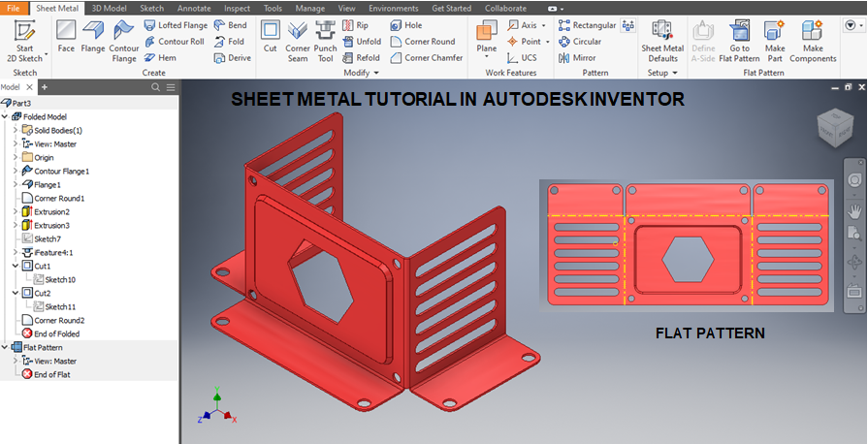The width and height of the screenshot is (868, 444).
Task: Open the Collaborate tab
Action: coord(507,9)
